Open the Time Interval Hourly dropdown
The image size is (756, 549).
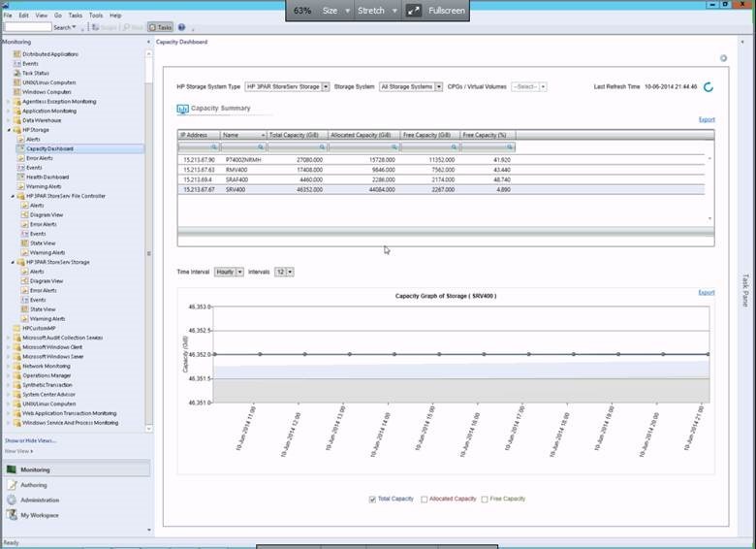[239, 272]
